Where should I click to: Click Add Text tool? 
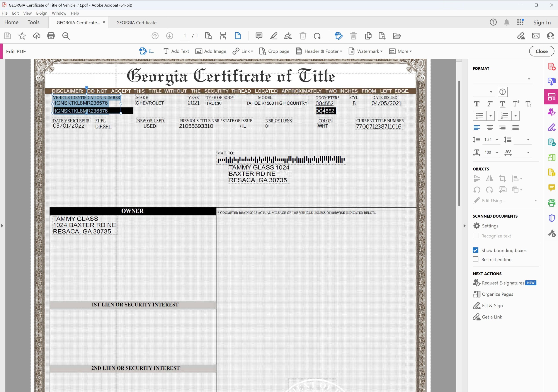(176, 51)
